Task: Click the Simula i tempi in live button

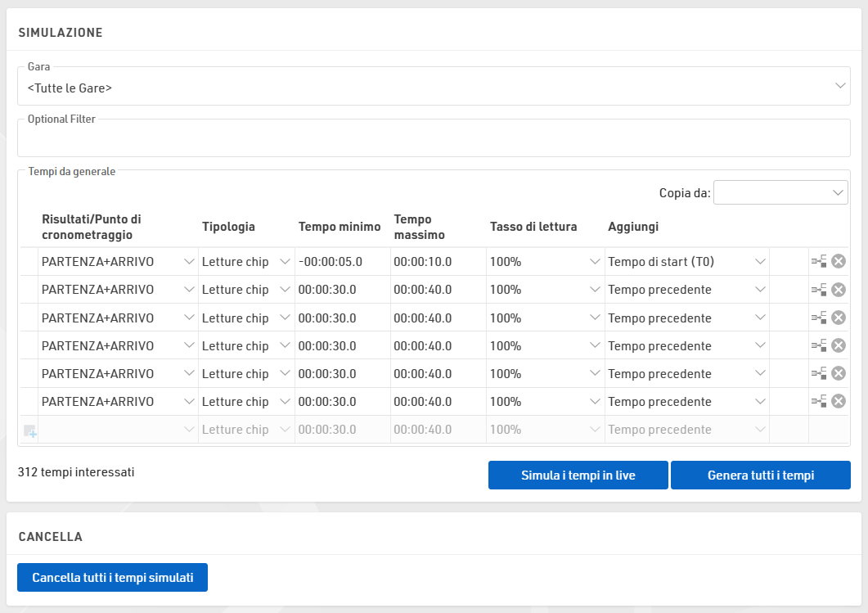Action: coord(578,476)
